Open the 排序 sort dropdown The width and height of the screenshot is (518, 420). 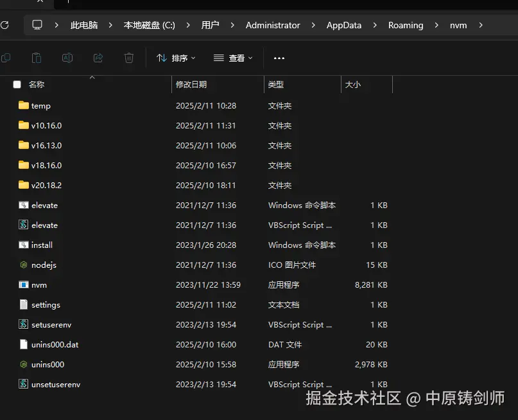click(175, 58)
